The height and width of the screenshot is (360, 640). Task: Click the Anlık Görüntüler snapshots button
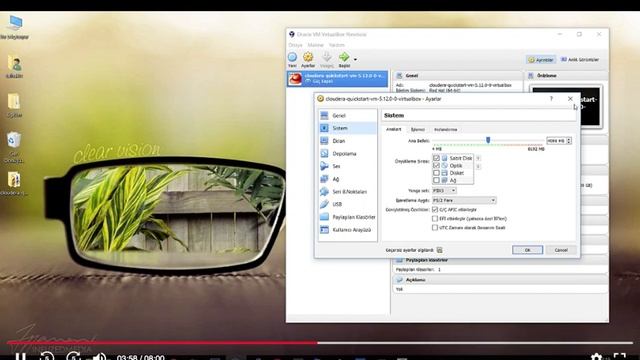click(580, 60)
